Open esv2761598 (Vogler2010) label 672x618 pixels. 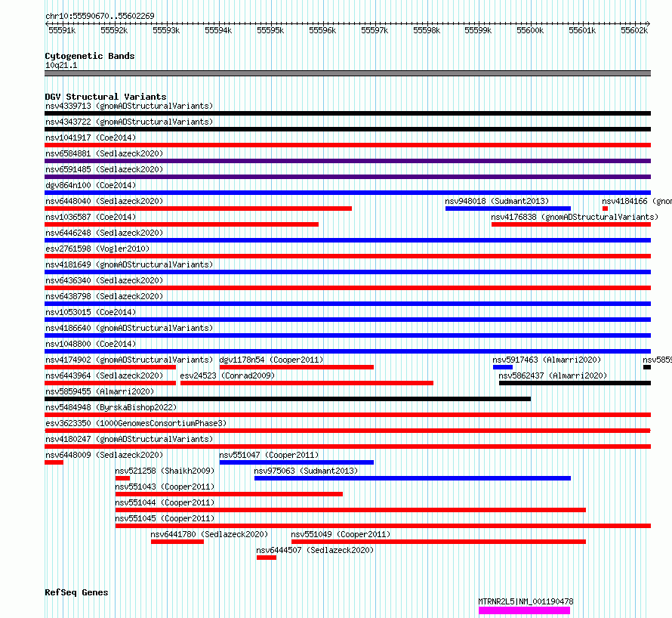97,249
